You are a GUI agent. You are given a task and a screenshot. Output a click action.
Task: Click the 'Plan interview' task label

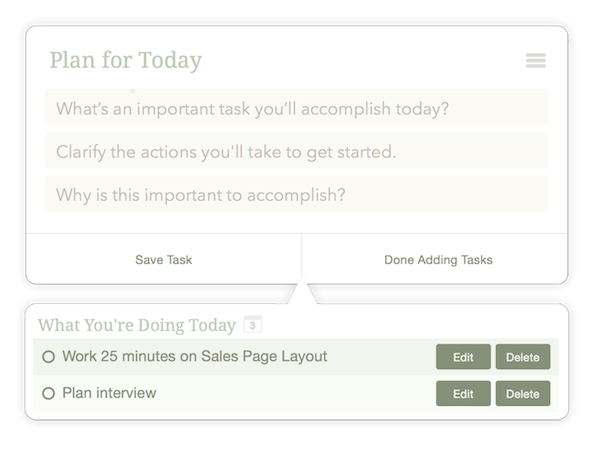[109, 393]
